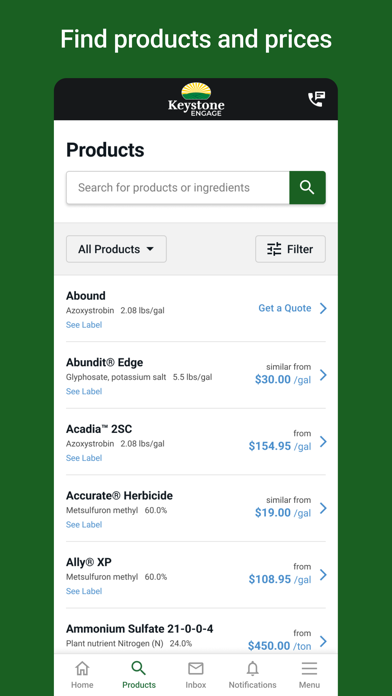
Task: Tap the Keystone Engage logo
Action: [x=196, y=99]
